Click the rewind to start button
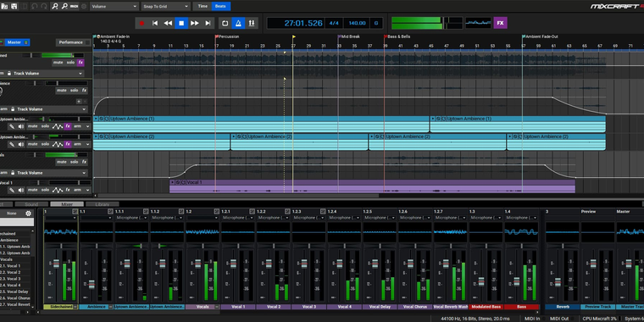 click(x=155, y=24)
